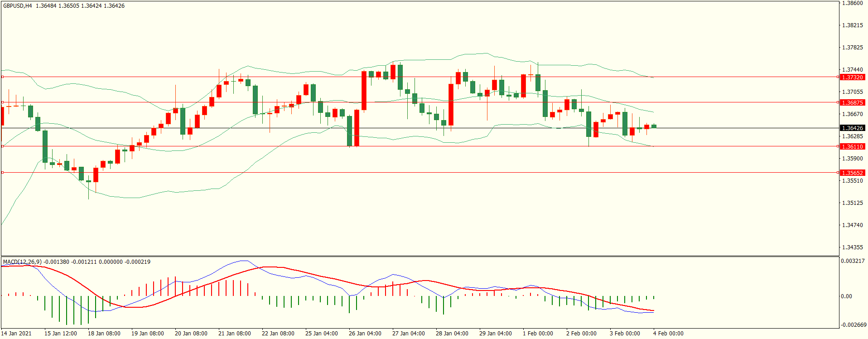Select the left handle of the red 1.36110 line
This screenshot has height=339, width=868.
tap(2, 146)
